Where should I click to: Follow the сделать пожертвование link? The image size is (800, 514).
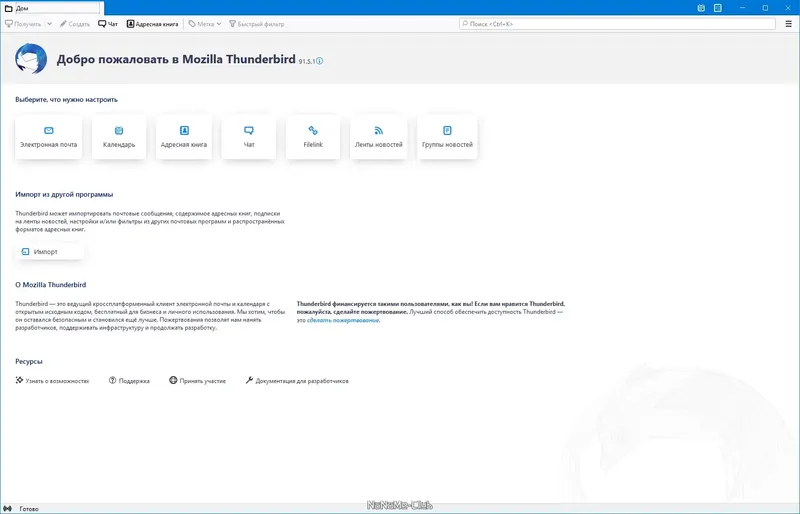(343, 320)
